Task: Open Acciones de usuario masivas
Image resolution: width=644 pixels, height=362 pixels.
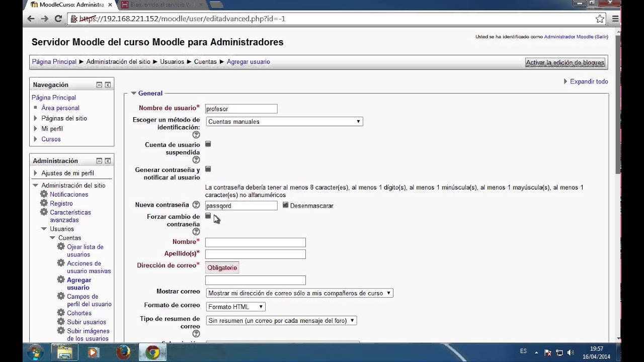Action: (89, 267)
